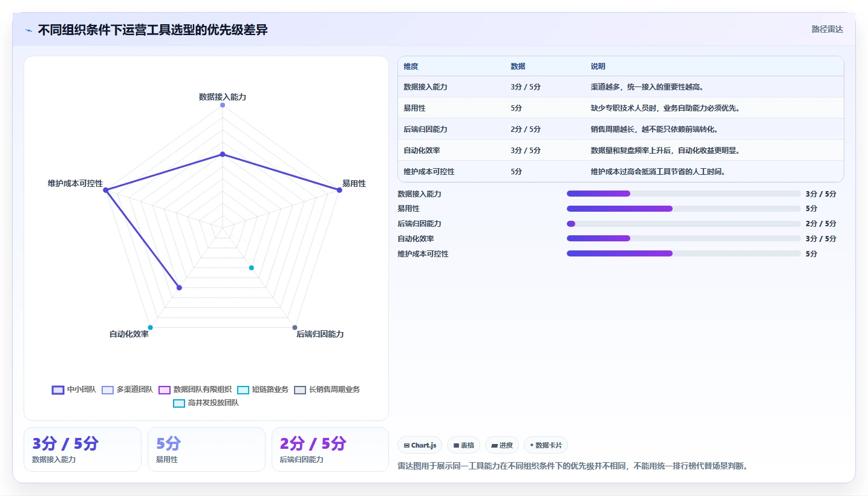Click the 数据量和复盘频率上升后 description
This screenshot has width=868, height=496.
tap(665, 151)
